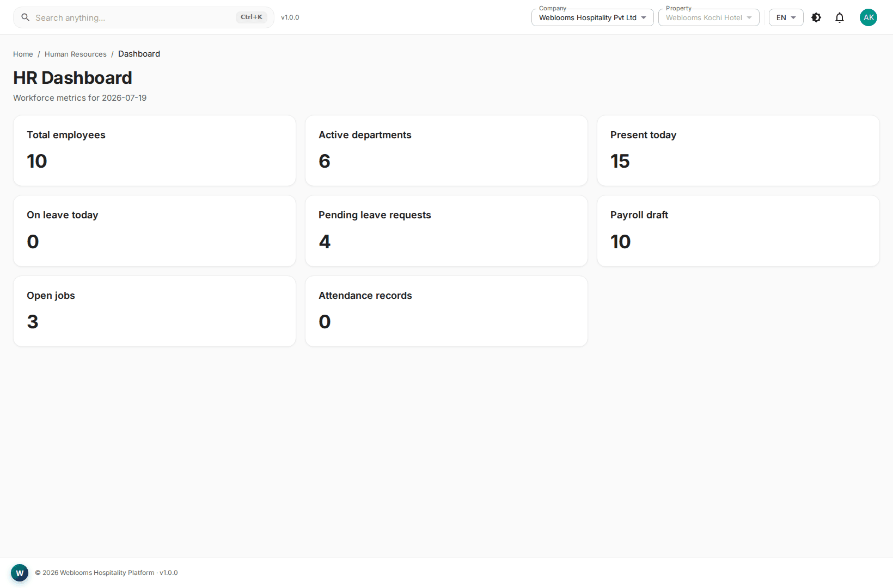Click the Ctrl+K shortcut badge

click(252, 17)
